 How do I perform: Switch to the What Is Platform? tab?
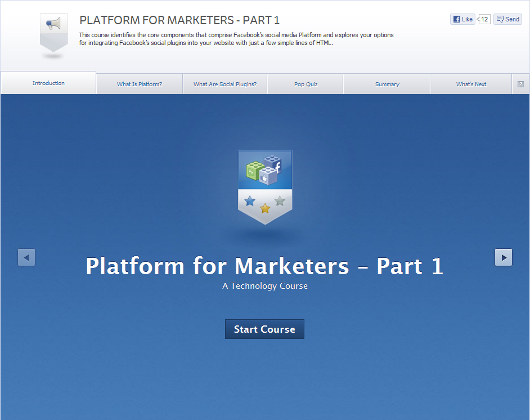tap(140, 84)
